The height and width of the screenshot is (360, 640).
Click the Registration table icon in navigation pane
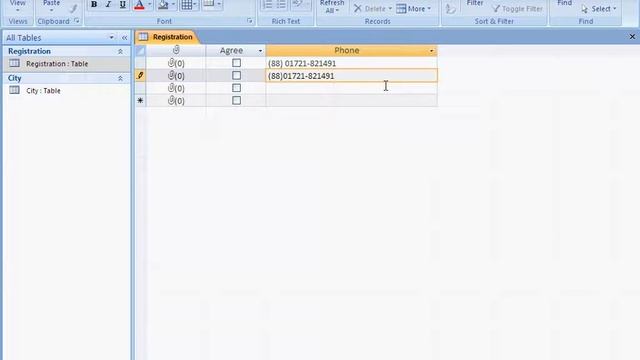click(14, 63)
